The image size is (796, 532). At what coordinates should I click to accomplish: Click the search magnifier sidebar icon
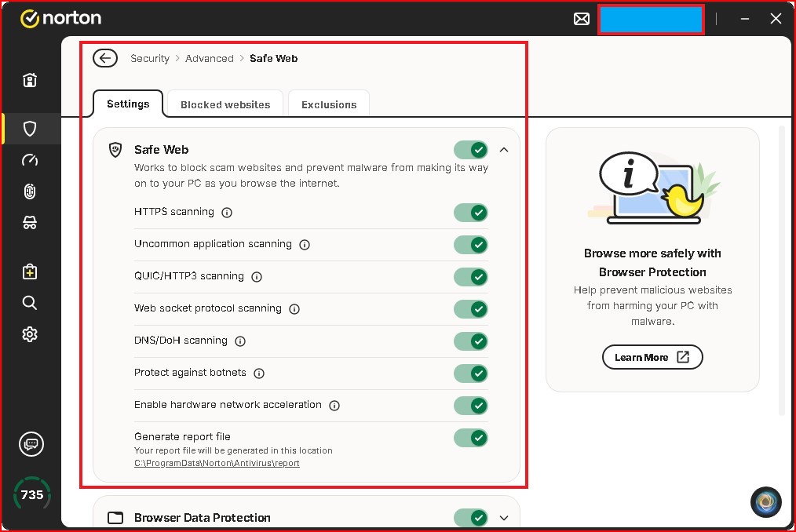coord(30,303)
